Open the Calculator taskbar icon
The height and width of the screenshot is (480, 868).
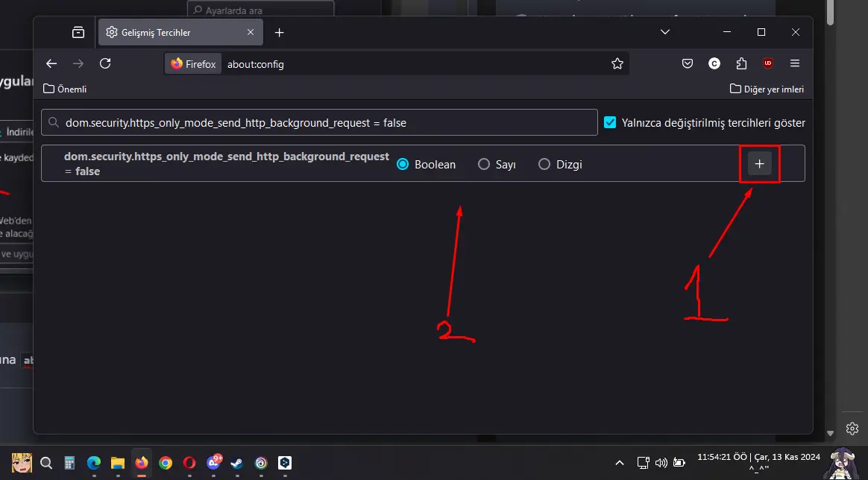click(x=70, y=463)
